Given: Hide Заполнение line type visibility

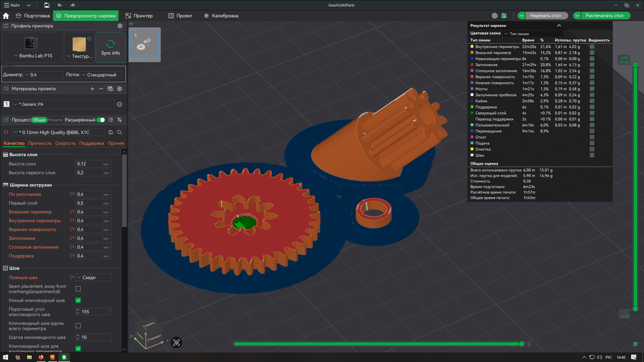Looking at the screenshot, I should pyautogui.click(x=592, y=65).
